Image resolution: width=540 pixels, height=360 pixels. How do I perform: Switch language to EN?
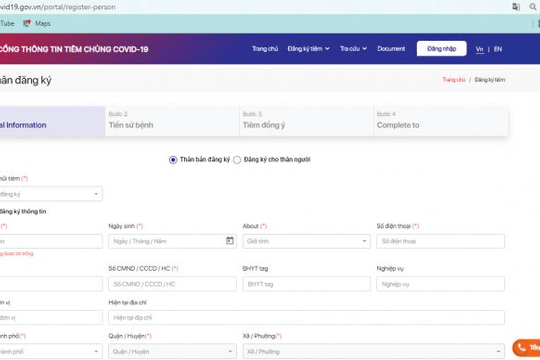498,49
